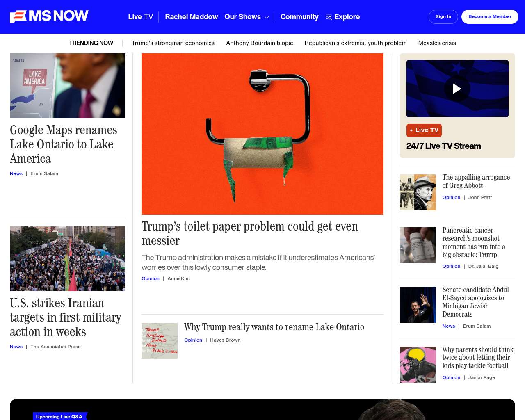This screenshot has height=420, width=525.
Task: Open Erum Salam link under Google Maps article
Action: (44, 173)
